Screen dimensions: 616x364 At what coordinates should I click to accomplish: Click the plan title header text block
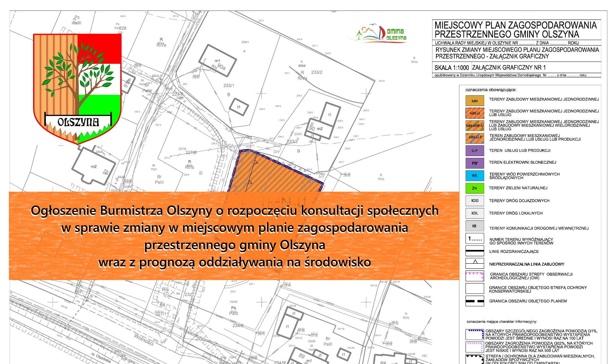click(x=516, y=29)
